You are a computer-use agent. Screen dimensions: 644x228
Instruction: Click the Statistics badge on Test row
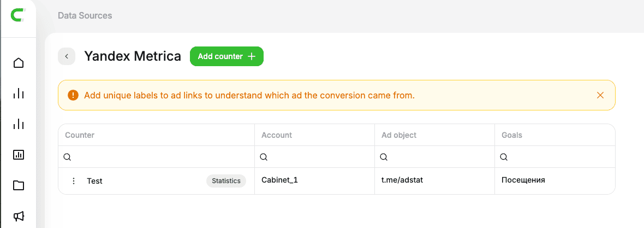pyautogui.click(x=226, y=180)
